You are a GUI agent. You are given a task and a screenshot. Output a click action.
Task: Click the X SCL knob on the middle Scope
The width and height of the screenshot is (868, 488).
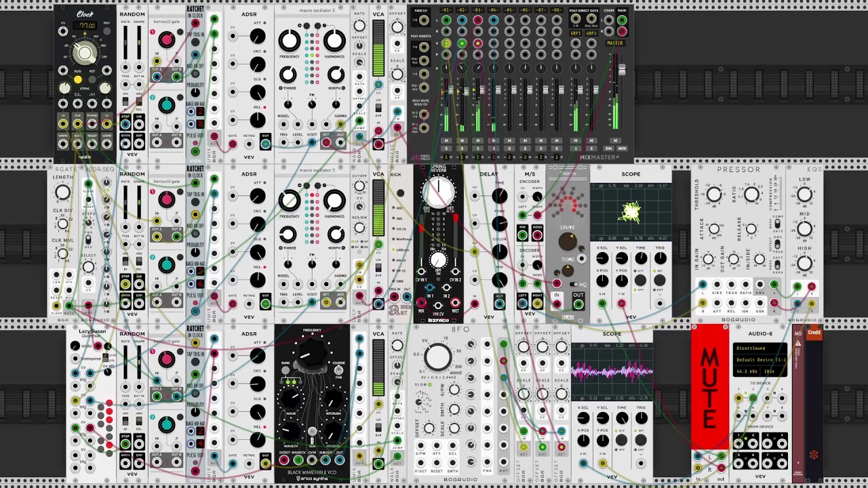(602, 259)
